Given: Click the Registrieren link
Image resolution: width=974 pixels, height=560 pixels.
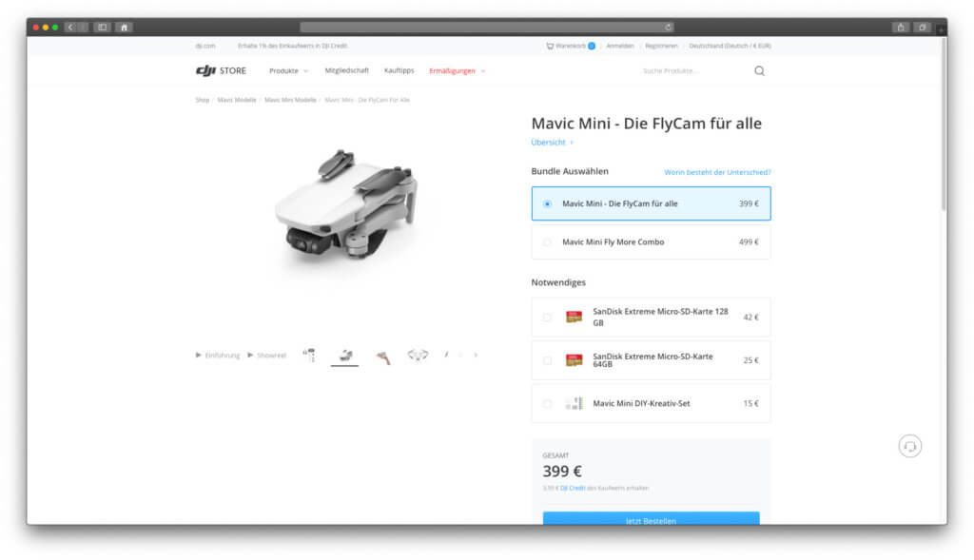Looking at the screenshot, I should click(662, 46).
